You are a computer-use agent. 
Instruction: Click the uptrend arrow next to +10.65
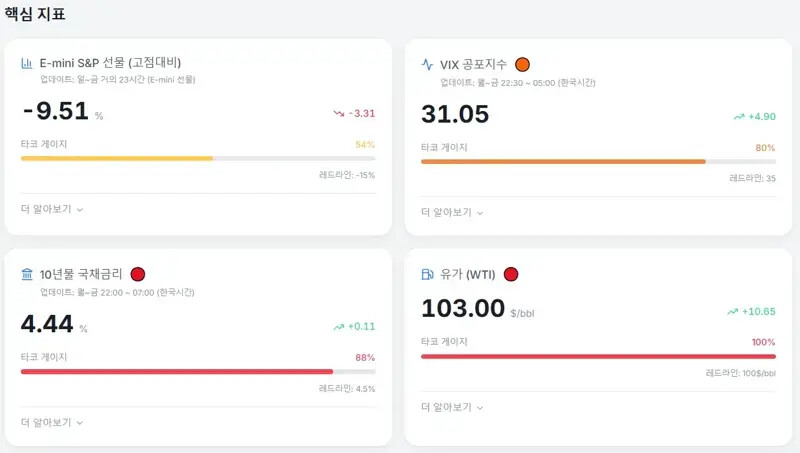[x=732, y=311]
